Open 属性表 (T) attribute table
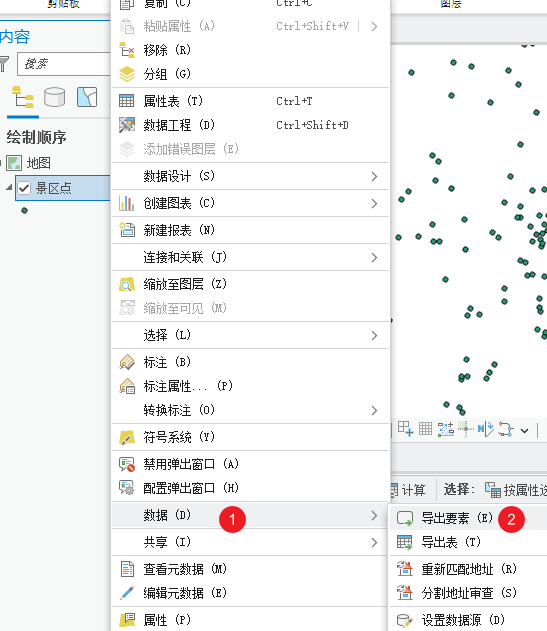 click(x=250, y=101)
